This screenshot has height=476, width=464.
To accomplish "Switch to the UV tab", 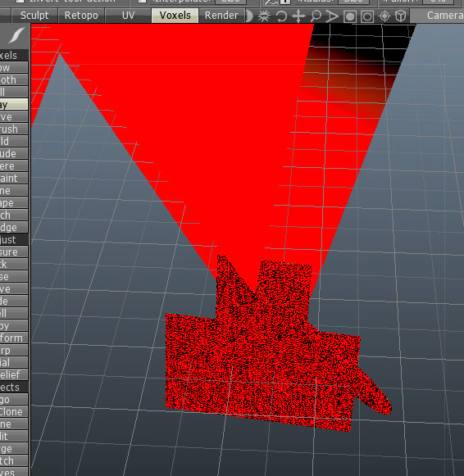I will (128, 16).
